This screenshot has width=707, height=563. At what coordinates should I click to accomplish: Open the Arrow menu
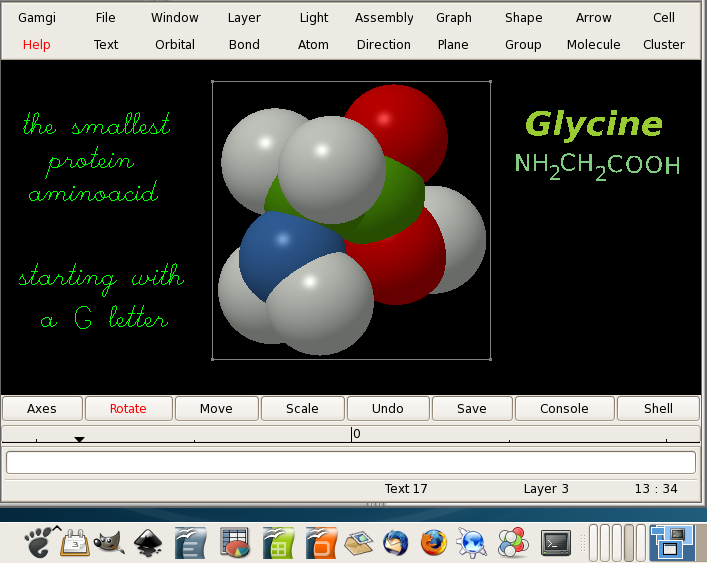pyautogui.click(x=593, y=18)
